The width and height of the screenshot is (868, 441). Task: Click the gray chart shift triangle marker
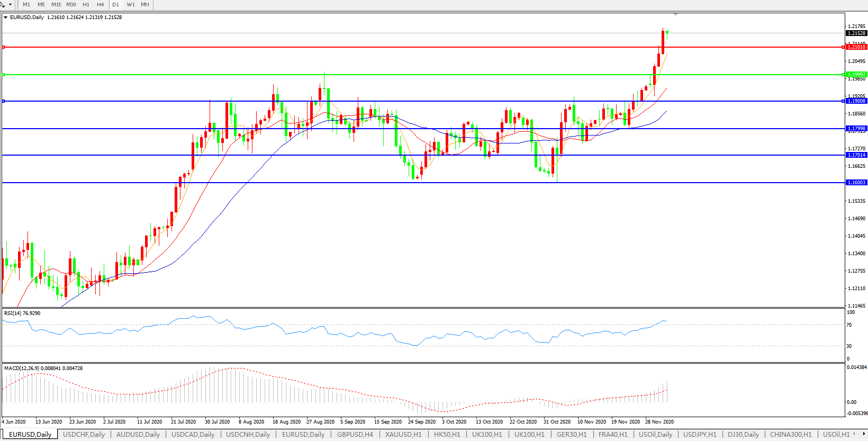[x=675, y=14]
